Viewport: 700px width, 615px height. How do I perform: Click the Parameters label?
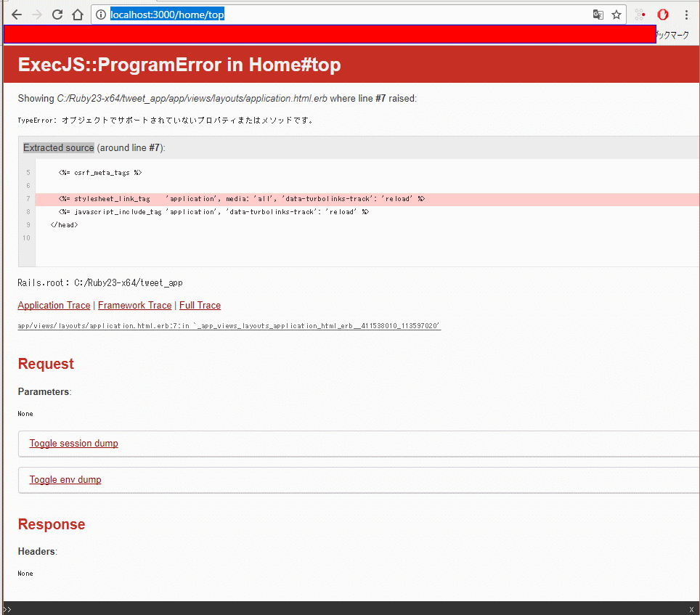(x=44, y=391)
